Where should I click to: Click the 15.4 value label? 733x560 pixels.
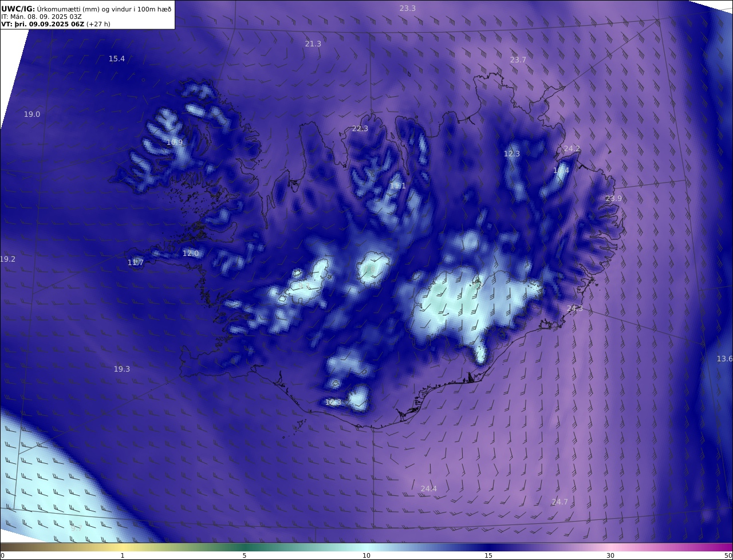pyautogui.click(x=117, y=58)
